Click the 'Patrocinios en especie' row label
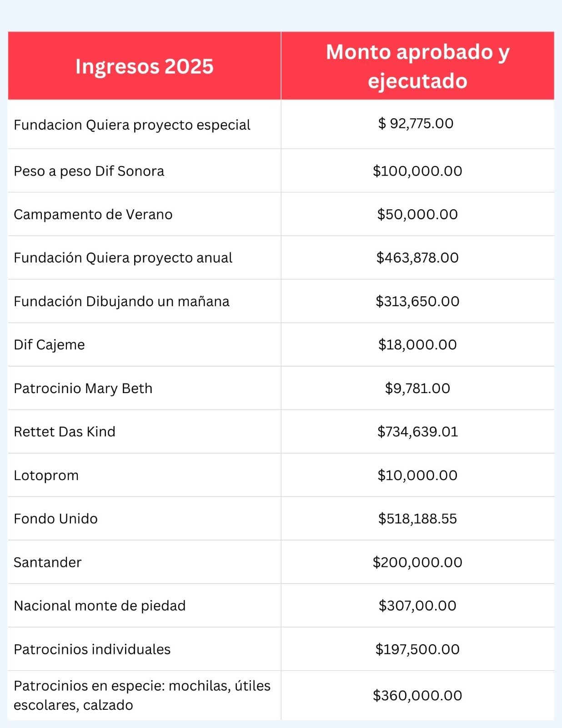 point(142,695)
